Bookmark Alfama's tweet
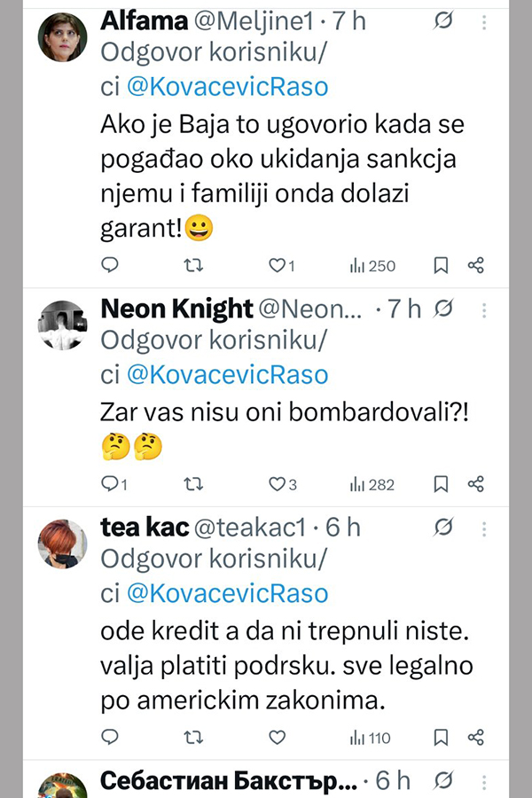Viewport: 532px width, 798px height. [440, 265]
